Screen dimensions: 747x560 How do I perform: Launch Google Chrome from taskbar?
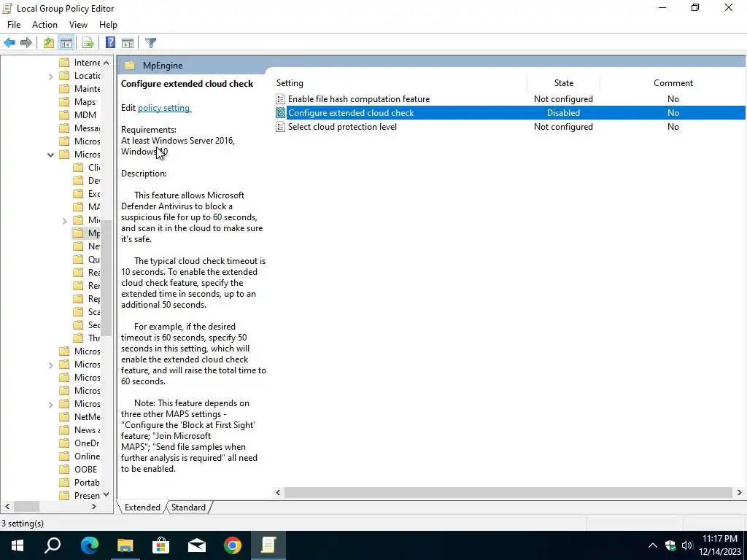(233, 545)
